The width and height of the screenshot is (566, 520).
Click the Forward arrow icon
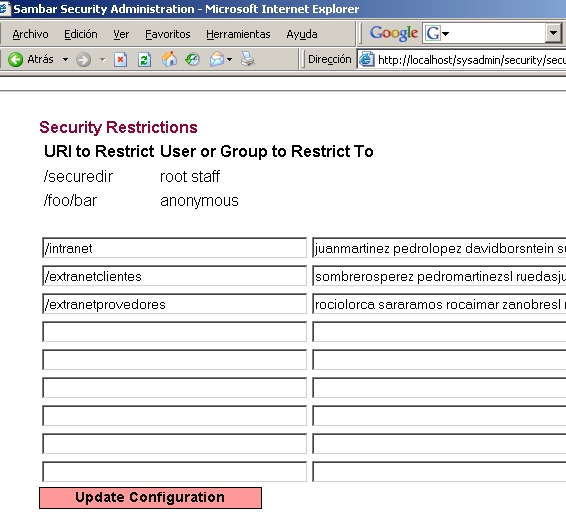point(83,60)
